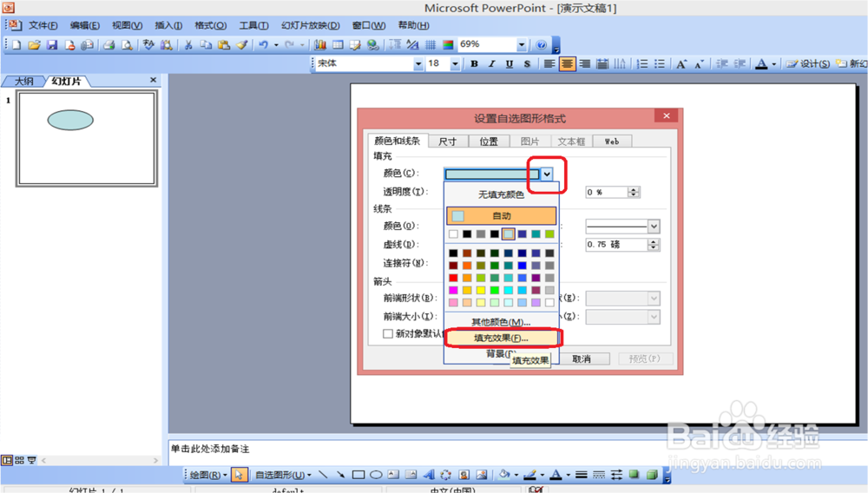The image size is (868, 493).
Task: Select the Line tool in Drawing toolbar
Action: point(323,475)
